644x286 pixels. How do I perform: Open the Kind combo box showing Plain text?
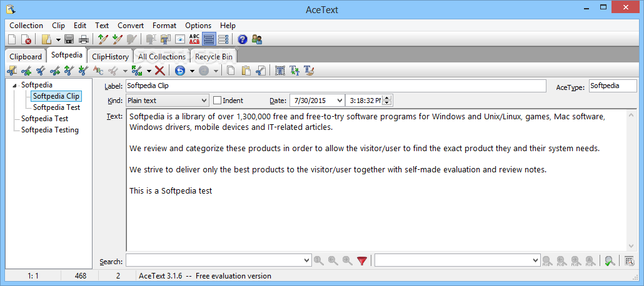coord(167,100)
